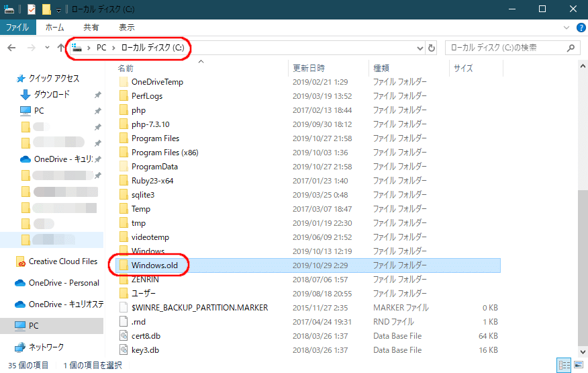
Task: Click the New Folder quick access toolbar icon
Action: pyautogui.click(x=46, y=9)
